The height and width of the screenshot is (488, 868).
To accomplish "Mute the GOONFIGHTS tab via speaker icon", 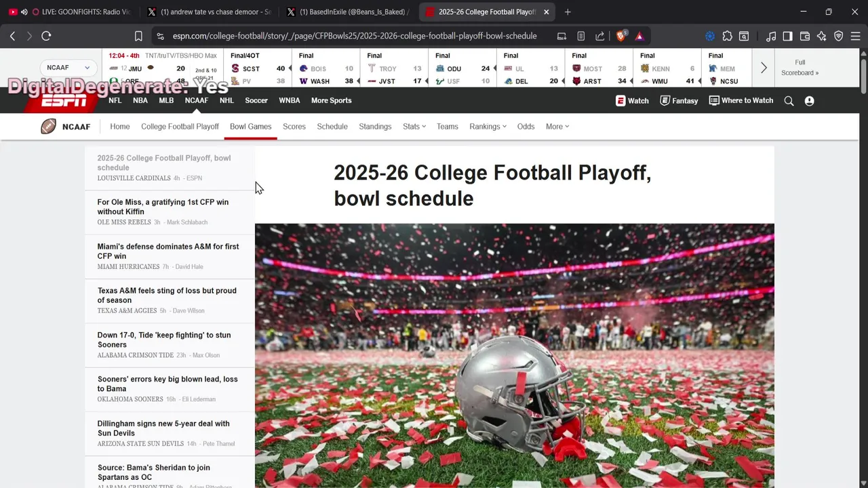I will (24, 12).
